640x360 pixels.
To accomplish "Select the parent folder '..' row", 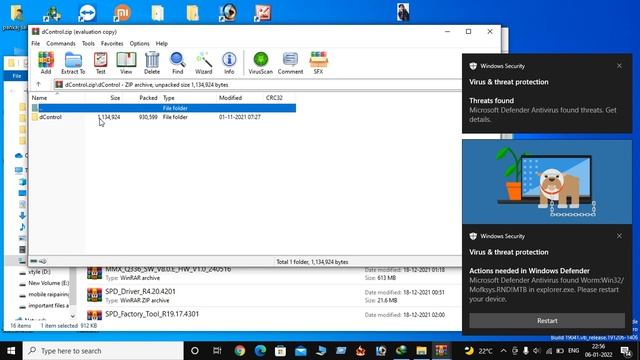I will tap(163, 108).
